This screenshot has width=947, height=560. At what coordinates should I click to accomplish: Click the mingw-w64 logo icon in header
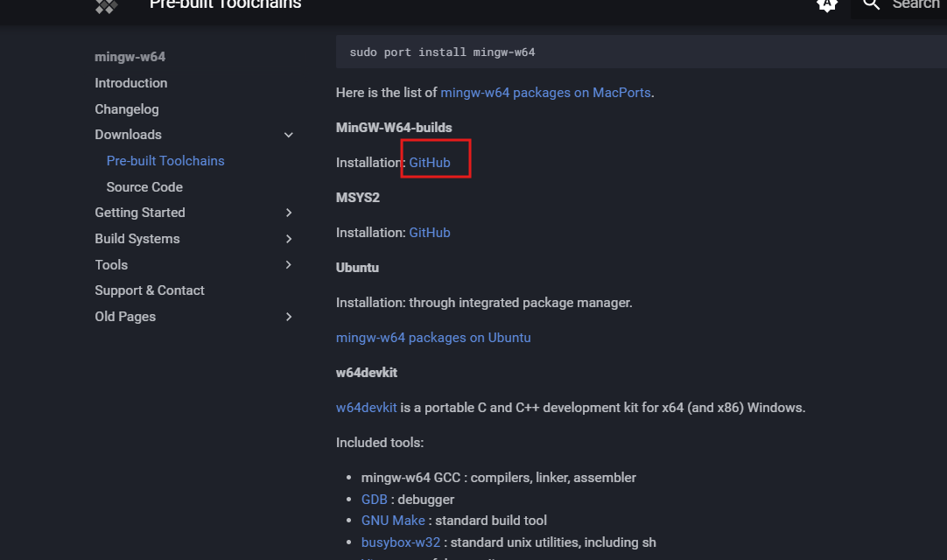point(106,6)
